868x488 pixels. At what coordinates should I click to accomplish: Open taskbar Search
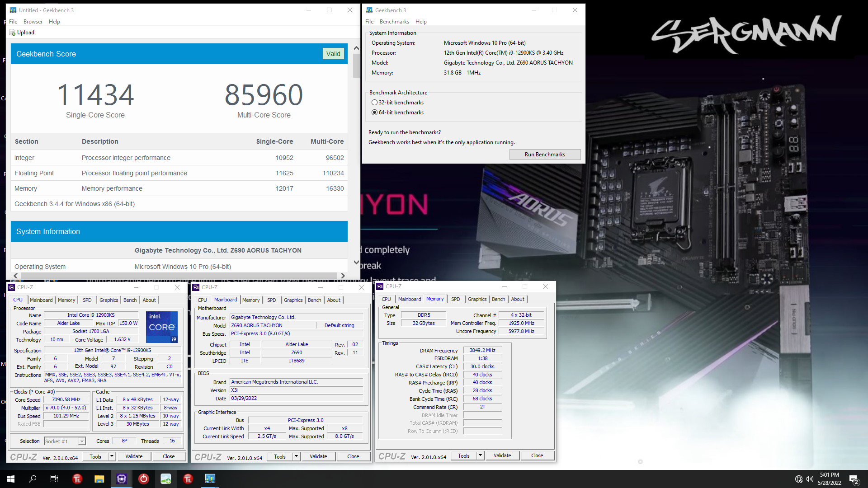click(33, 479)
